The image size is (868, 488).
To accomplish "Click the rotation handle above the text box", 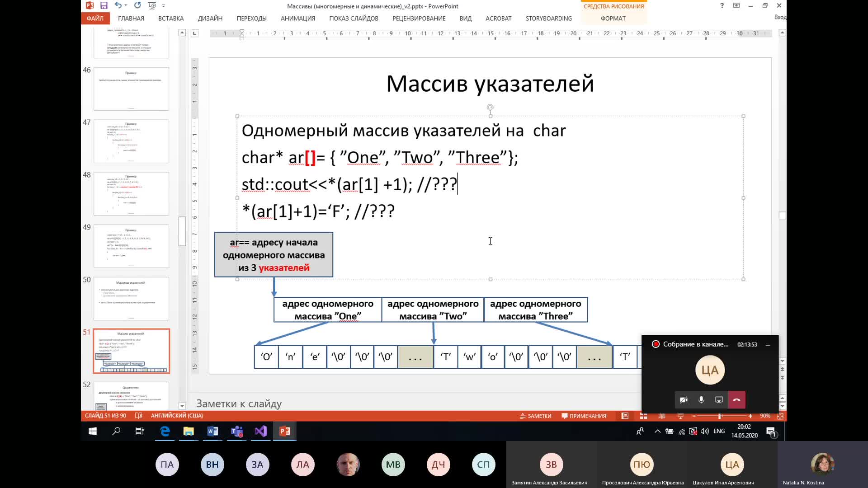I will pyautogui.click(x=490, y=108).
